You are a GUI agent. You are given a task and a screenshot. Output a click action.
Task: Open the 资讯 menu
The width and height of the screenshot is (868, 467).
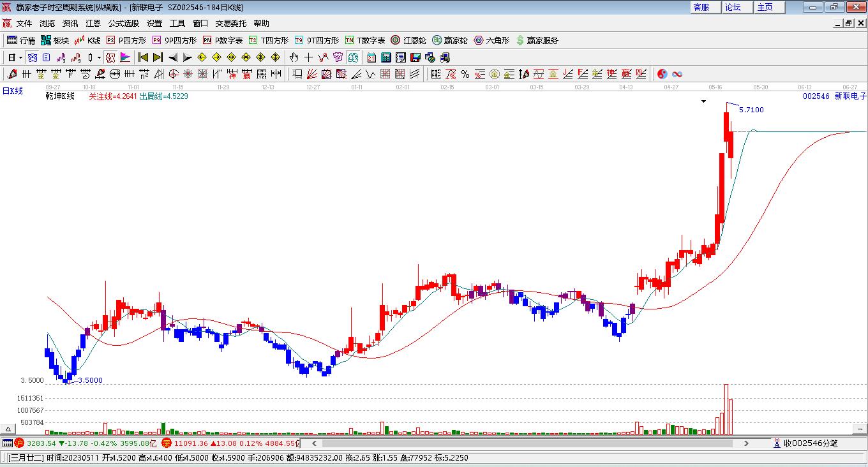(x=70, y=23)
